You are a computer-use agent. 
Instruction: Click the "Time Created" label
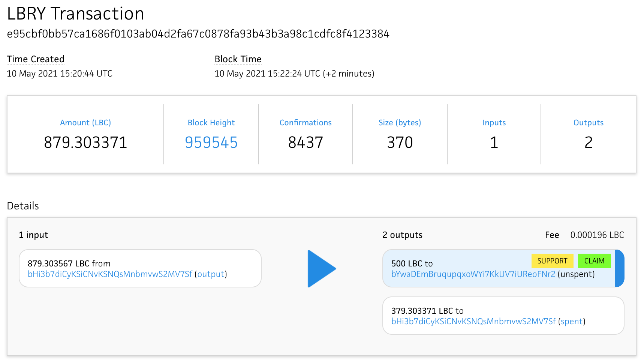[36, 59]
